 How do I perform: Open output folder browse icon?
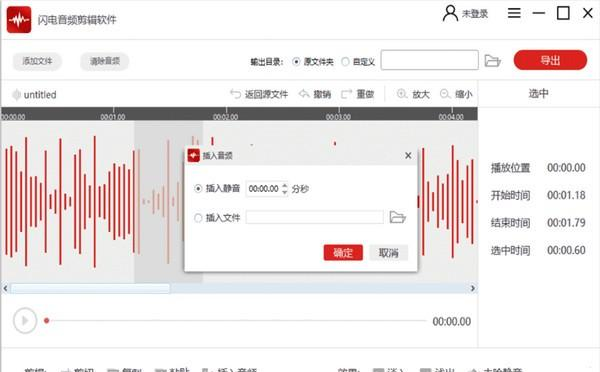[492, 60]
